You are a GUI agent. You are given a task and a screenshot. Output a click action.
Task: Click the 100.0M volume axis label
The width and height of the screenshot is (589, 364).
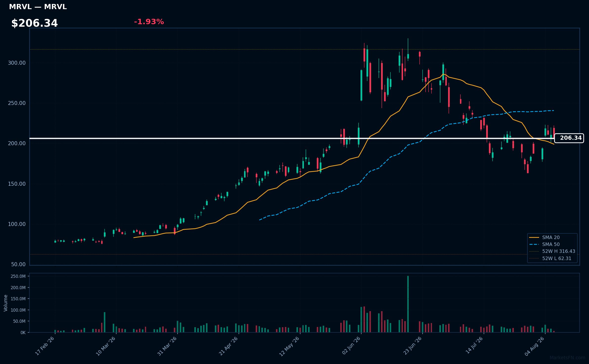pos(18,310)
